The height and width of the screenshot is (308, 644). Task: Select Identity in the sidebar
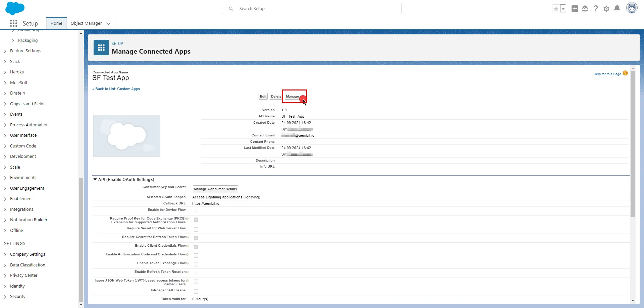pyautogui.click(x=17, y=286)
